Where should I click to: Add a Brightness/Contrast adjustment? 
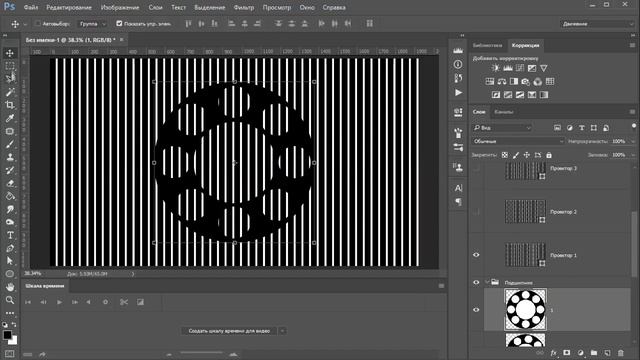[x=495, y=68]
